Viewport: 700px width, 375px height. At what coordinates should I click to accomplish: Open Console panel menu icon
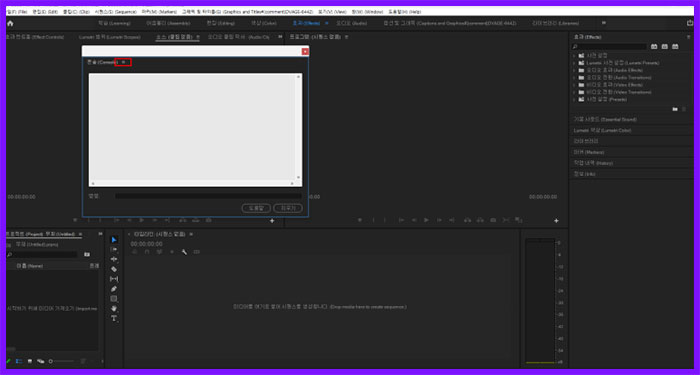(x=123, y=62)
